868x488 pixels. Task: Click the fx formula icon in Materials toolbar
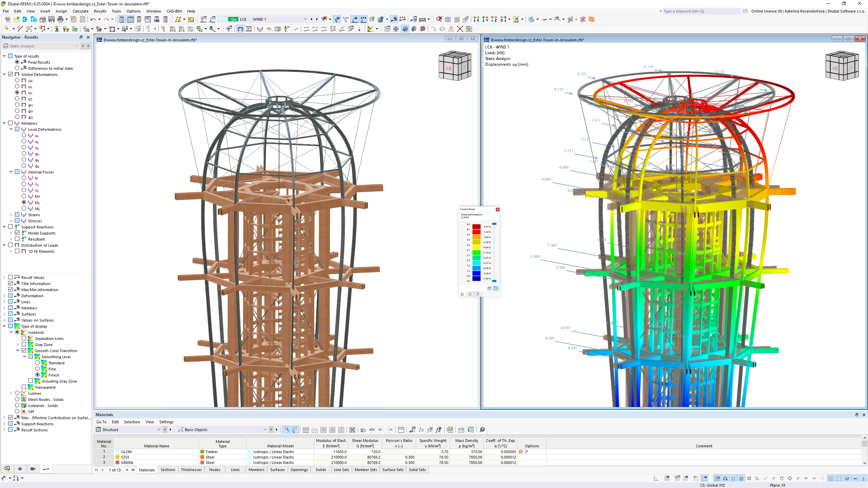[421, 430]
